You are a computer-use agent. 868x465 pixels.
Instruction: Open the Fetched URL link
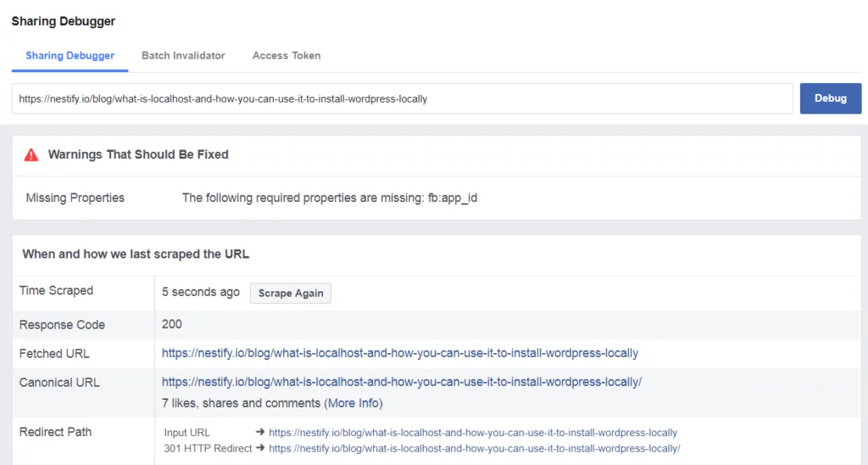pos(400,353)
